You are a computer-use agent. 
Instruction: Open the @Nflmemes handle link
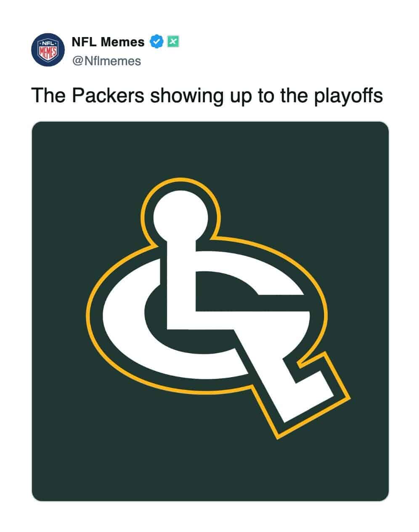[x=106, y=61]
